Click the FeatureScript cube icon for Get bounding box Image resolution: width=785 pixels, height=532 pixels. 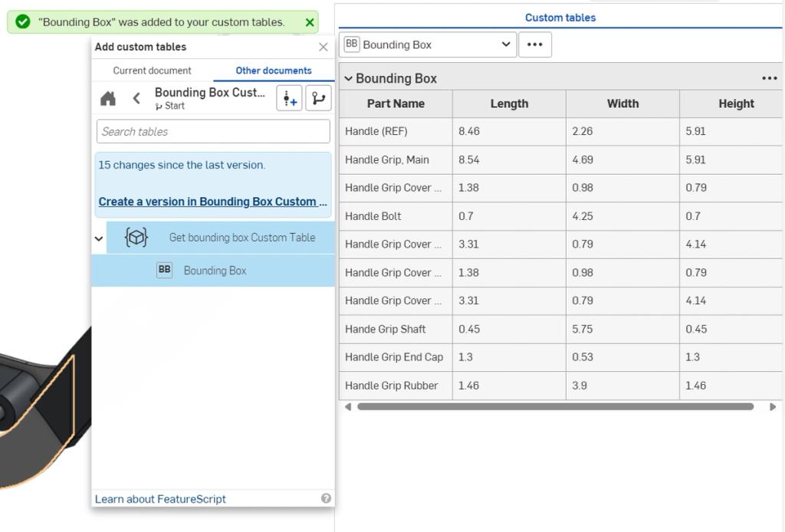(136, 237)
